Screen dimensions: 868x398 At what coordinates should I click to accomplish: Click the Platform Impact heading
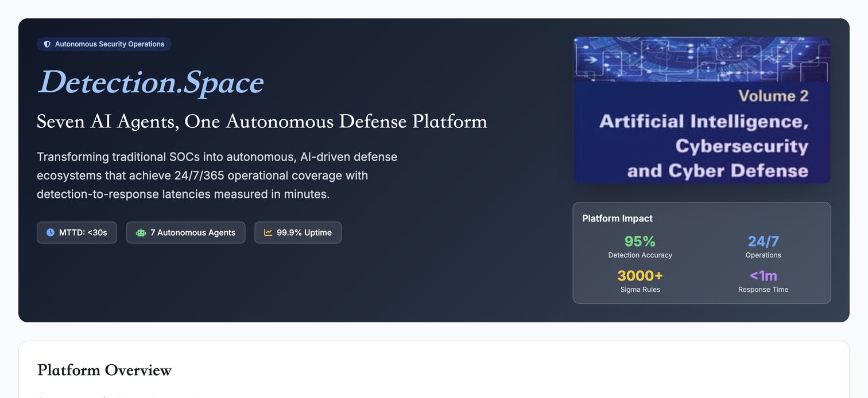617,218
